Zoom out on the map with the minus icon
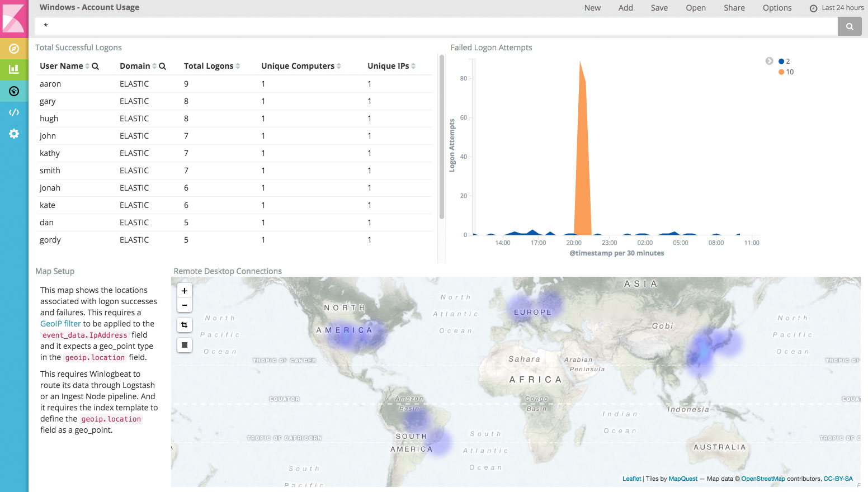The image size is (868, 492). [x=184, y=305]
